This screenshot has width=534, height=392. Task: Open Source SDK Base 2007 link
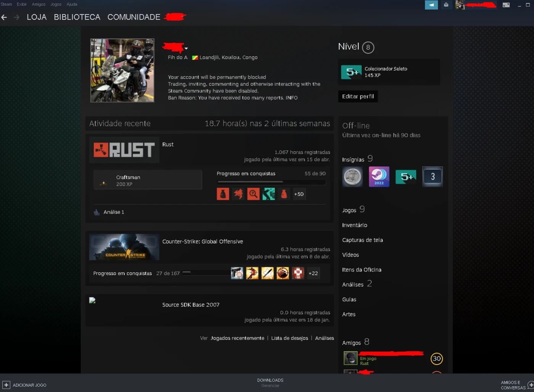point(191,305)
